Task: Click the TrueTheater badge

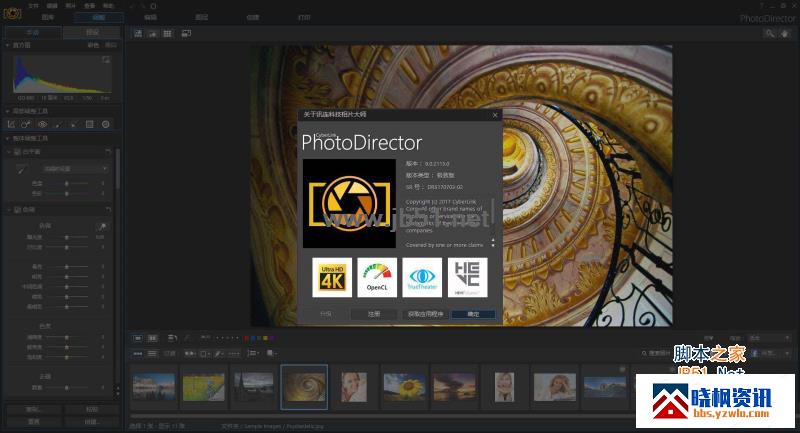Action: pyautogui.click(x=422, y=277)
